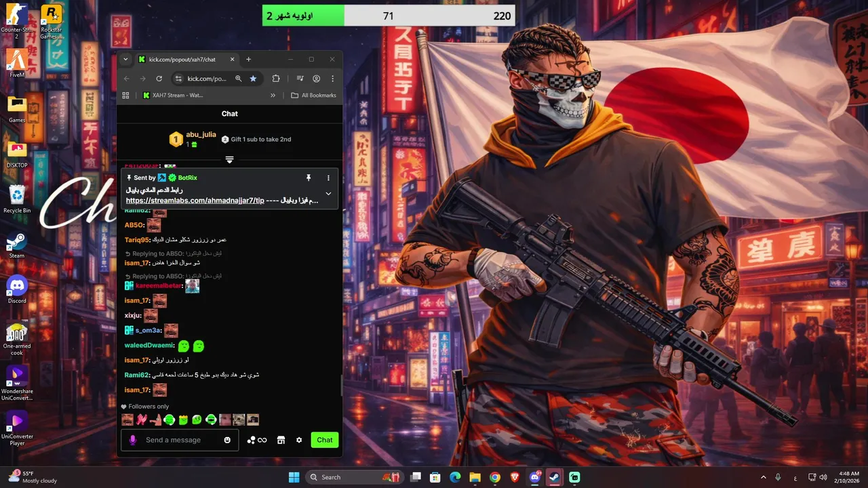Go back to the previous page
Viewport: 868px width, 488px height.
[x=126, y=79]
